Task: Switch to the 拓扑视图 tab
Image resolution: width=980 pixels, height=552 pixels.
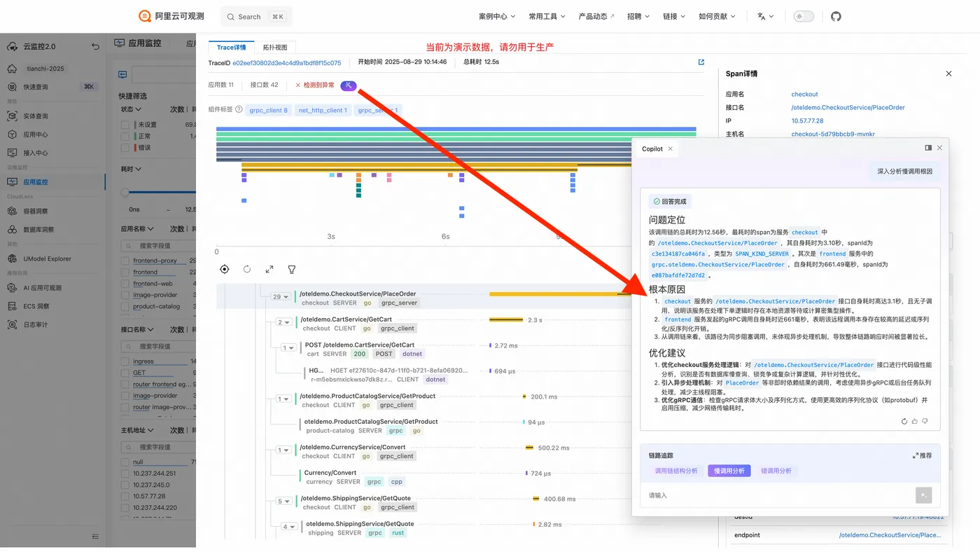Action: click(275, 47)
